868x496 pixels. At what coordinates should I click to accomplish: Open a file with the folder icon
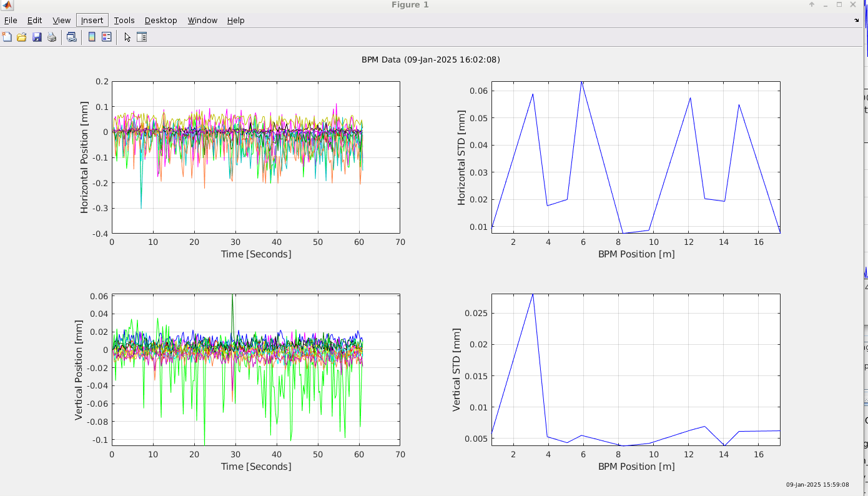pos(22,37)
